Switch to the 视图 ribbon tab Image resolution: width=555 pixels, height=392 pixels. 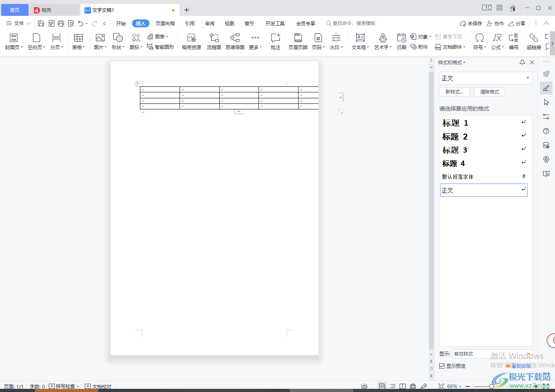tap(230, 23)
